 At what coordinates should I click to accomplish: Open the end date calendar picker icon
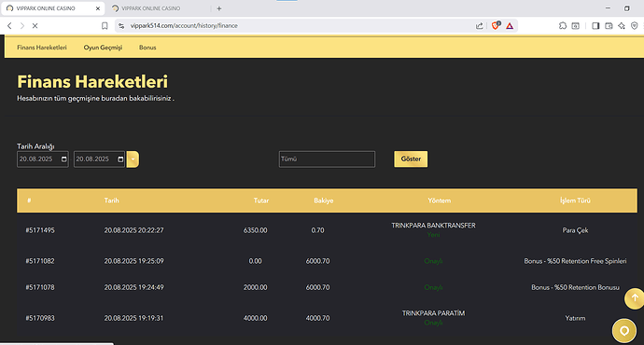(x=120, y=159)
